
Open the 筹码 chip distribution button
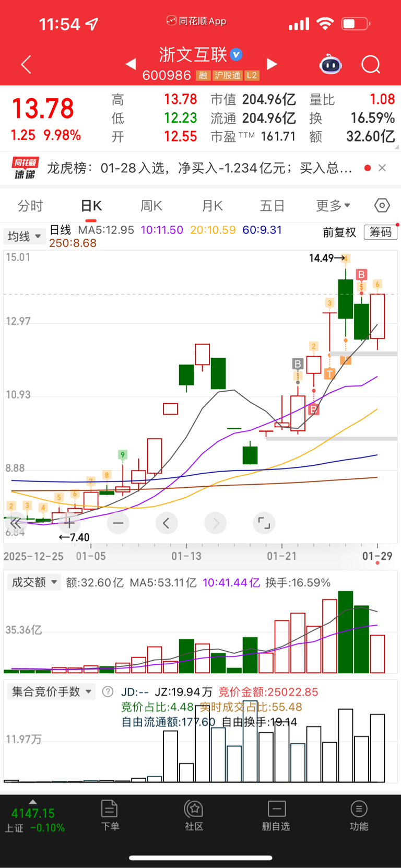(381, 232)
